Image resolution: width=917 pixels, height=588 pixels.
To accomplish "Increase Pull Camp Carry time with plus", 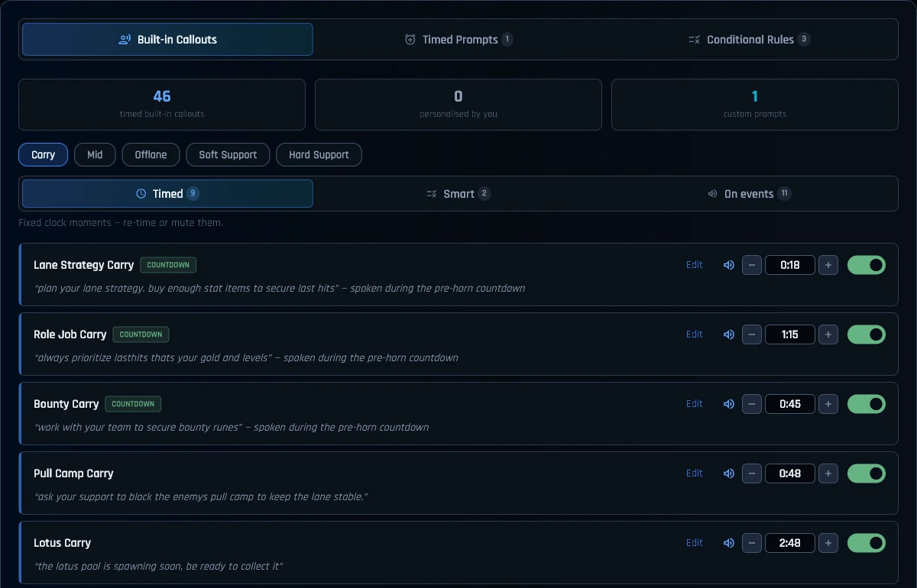I will pos(828,473).
